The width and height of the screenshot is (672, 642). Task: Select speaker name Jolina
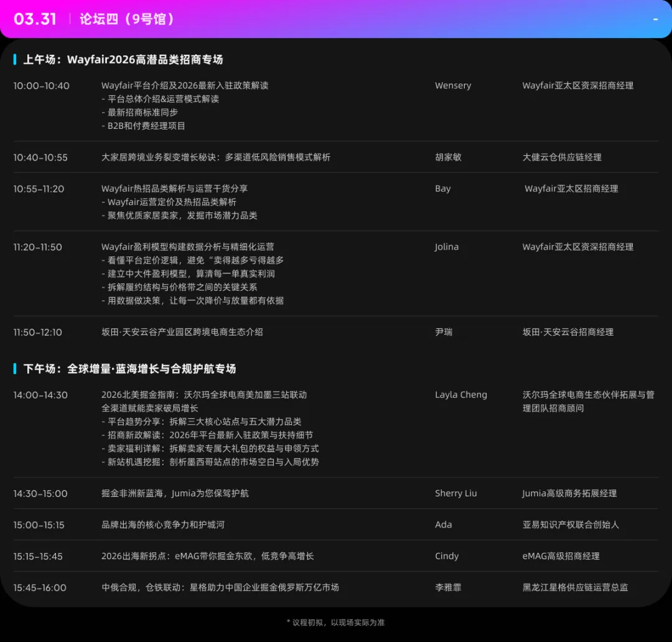click(x=447, y=247)
